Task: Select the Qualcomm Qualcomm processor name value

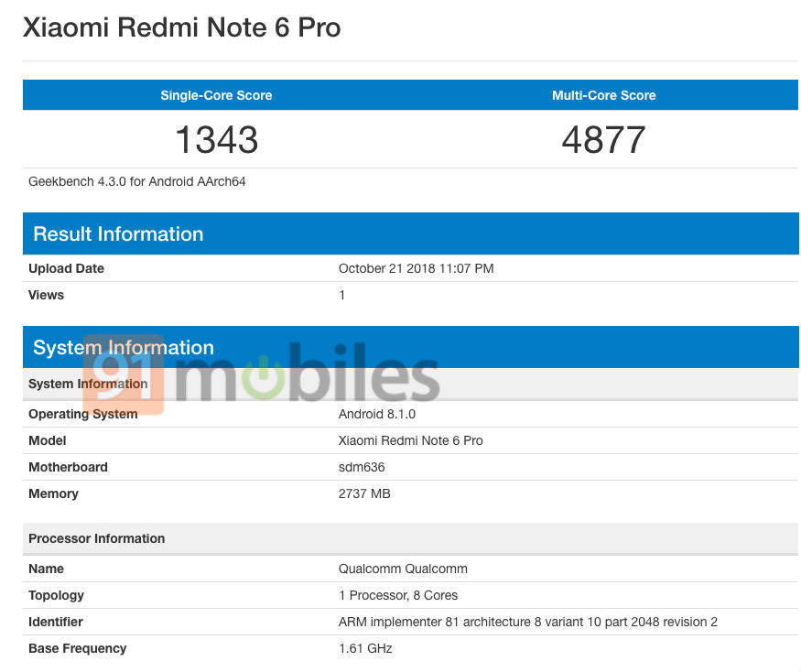Action: click(x=403, y=569)
